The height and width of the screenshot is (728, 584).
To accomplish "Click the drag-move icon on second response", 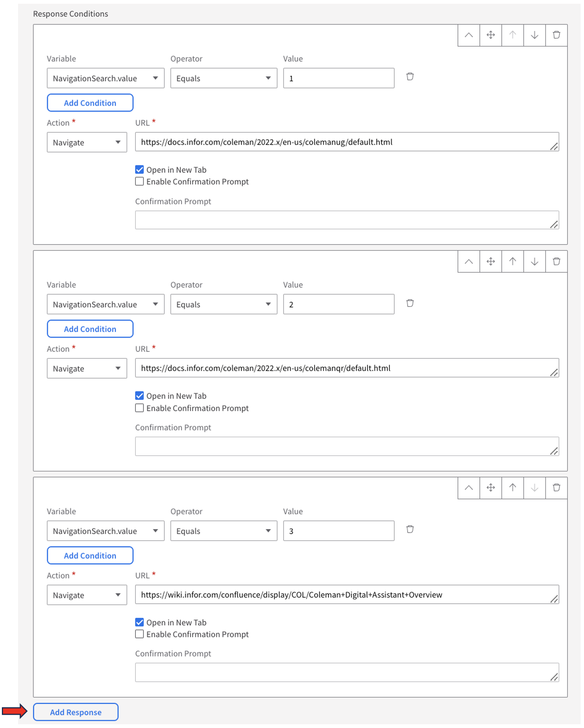I will click(491, 261).
